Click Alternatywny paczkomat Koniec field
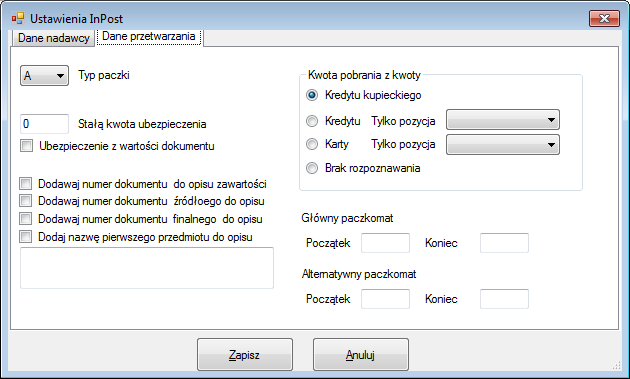630x379 pixels. (504, 299)
